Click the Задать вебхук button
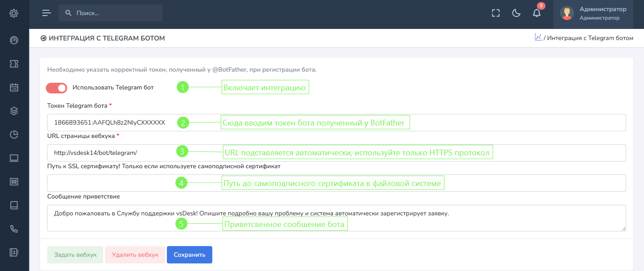The width and height of the screenshot is (644, 271). pos(75,255)
